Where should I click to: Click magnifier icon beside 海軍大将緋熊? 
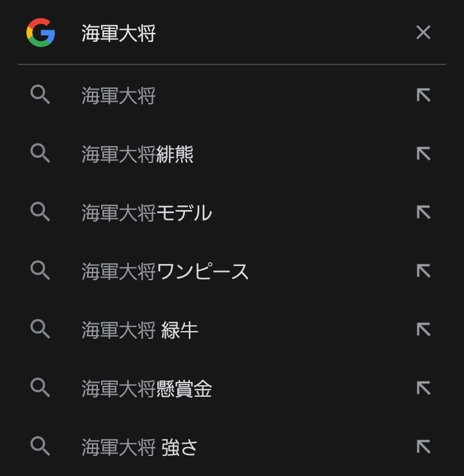click(x=41, y=154)
